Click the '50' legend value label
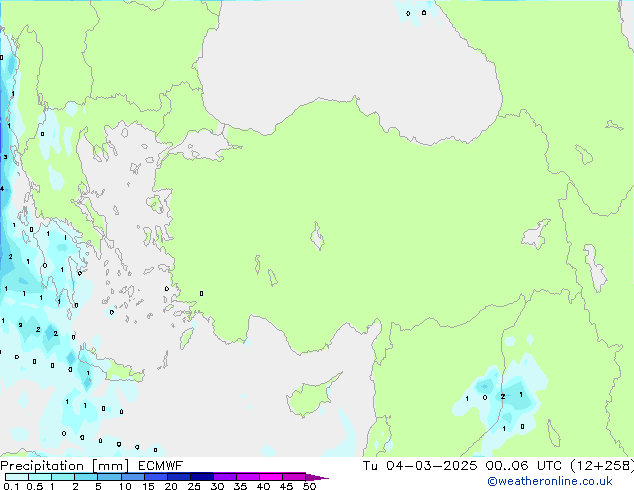This screenshot has width=634, height=490. 309,486
